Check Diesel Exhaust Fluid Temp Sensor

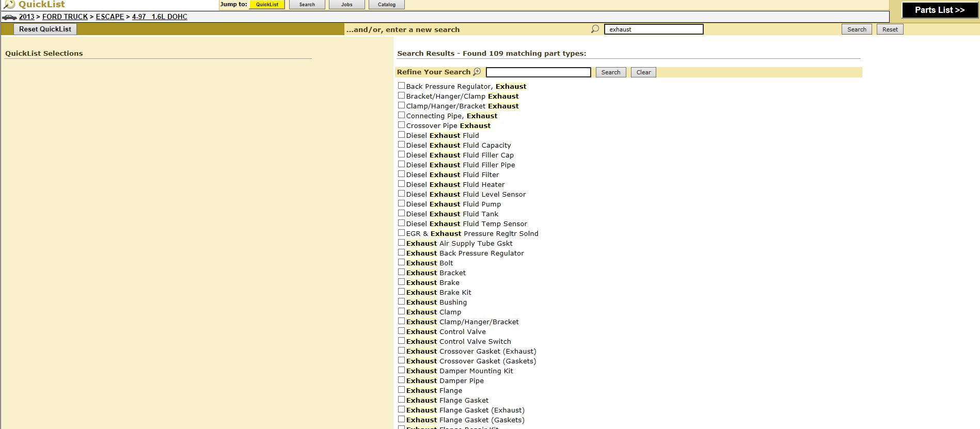[x=401, y=223]
